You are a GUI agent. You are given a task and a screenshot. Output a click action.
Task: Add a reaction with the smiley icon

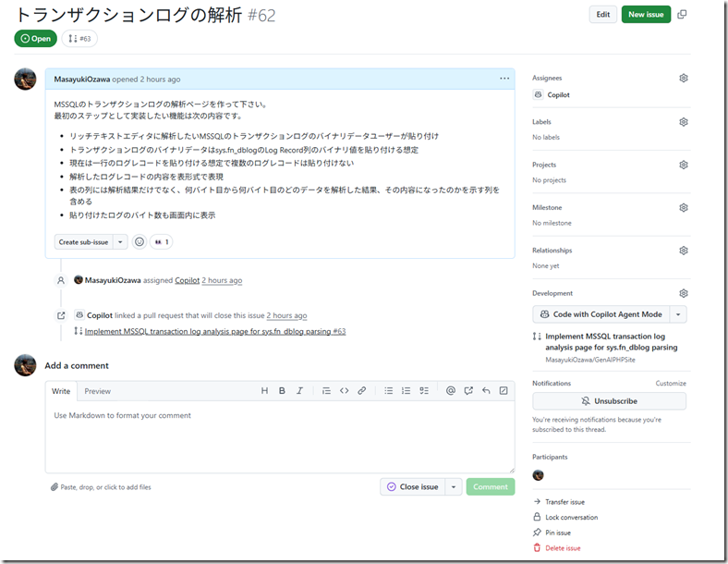pos(140,241)
